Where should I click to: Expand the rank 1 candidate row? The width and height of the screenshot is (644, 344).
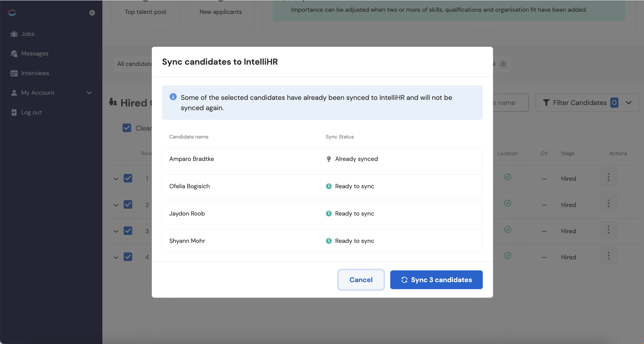coord(116,179)
